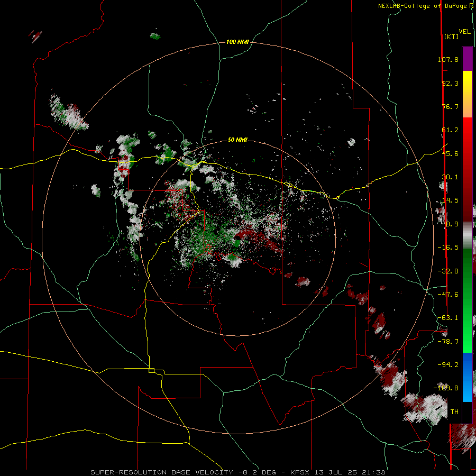This screenshot has width=476, height=476.
Task: Click the -78.7 value on velocity scale
Action: (448, 342)
